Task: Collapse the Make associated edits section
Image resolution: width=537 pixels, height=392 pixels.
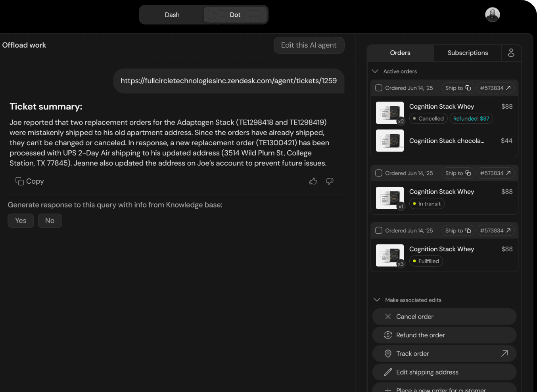Action: pyautogui.click(x=377, y=300)
